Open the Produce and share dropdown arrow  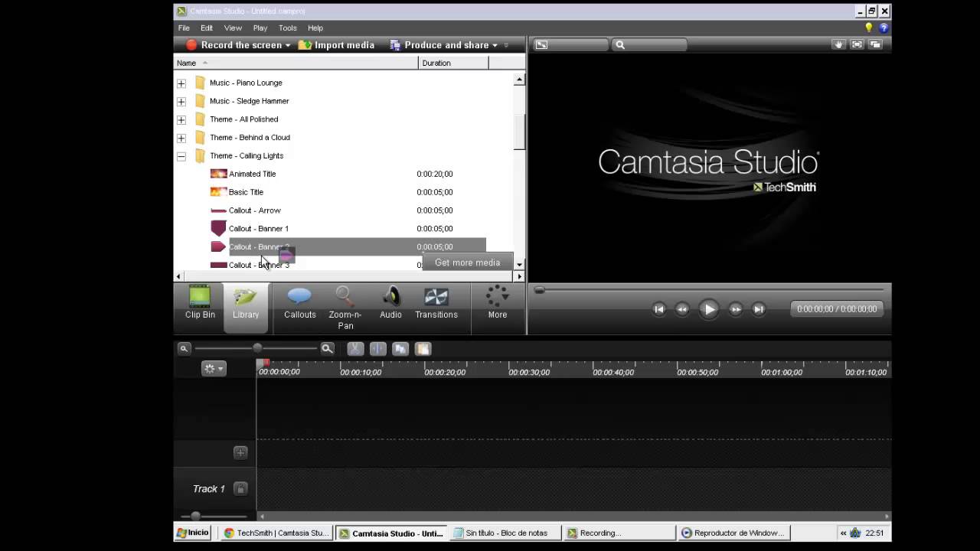click(495, 45)
